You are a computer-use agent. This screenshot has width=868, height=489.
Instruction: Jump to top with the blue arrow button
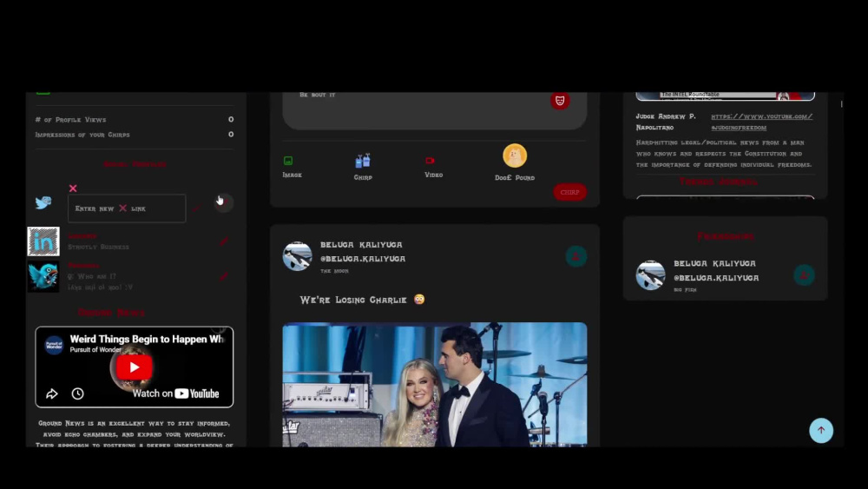[x=821, y=430]
